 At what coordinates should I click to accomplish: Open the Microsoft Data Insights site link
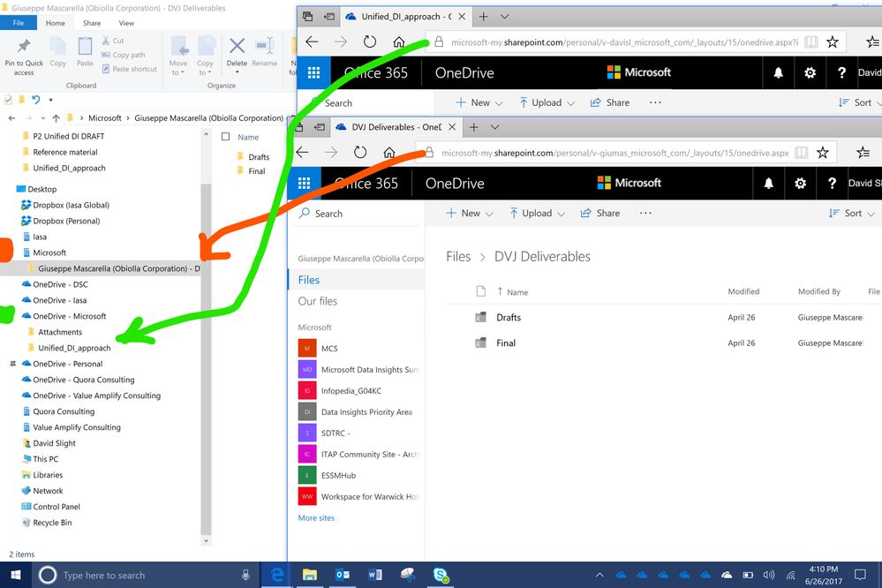[x=359, y=370]
